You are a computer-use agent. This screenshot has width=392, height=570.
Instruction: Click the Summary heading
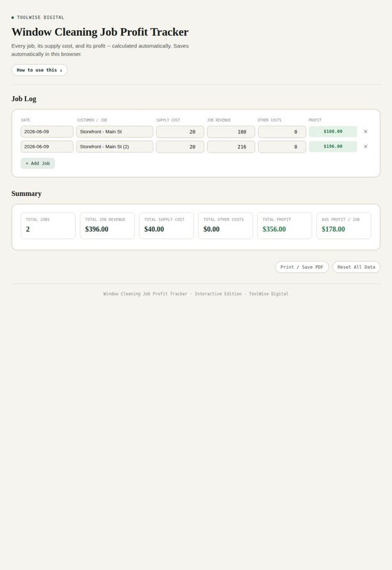[x=26, y=194]
